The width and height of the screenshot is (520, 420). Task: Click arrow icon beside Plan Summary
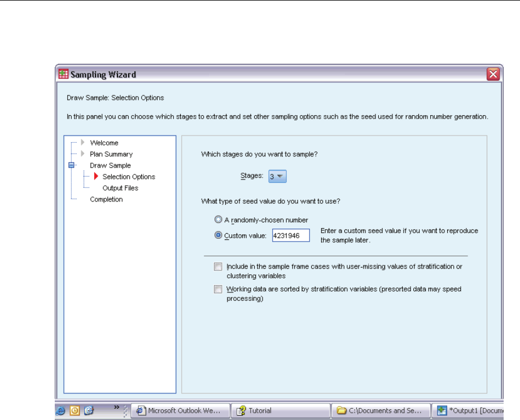click(x=82, y=154)
